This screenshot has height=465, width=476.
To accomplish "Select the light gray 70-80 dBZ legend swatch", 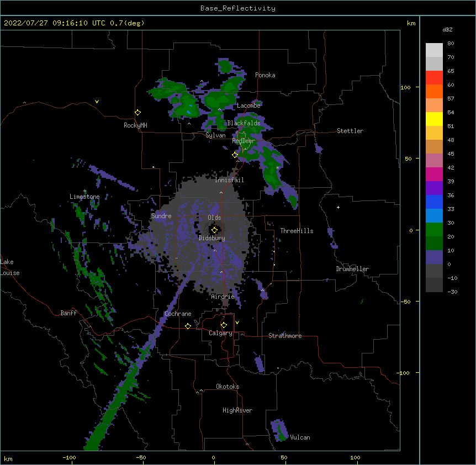I will pyautogui.click(x=434, y=50).
